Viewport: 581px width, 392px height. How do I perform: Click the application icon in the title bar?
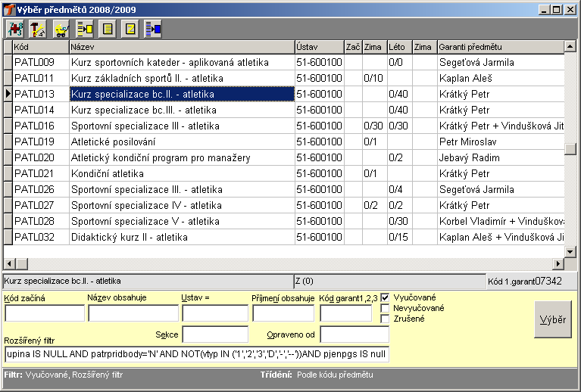click(8, 9)
